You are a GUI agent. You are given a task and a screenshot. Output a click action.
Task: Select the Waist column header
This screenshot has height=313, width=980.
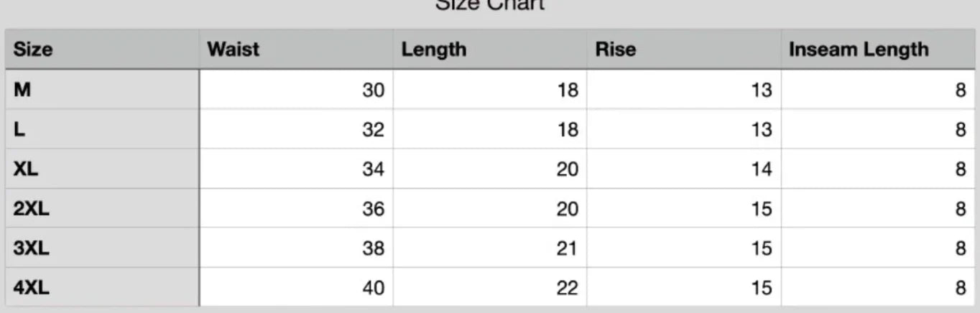233,50
